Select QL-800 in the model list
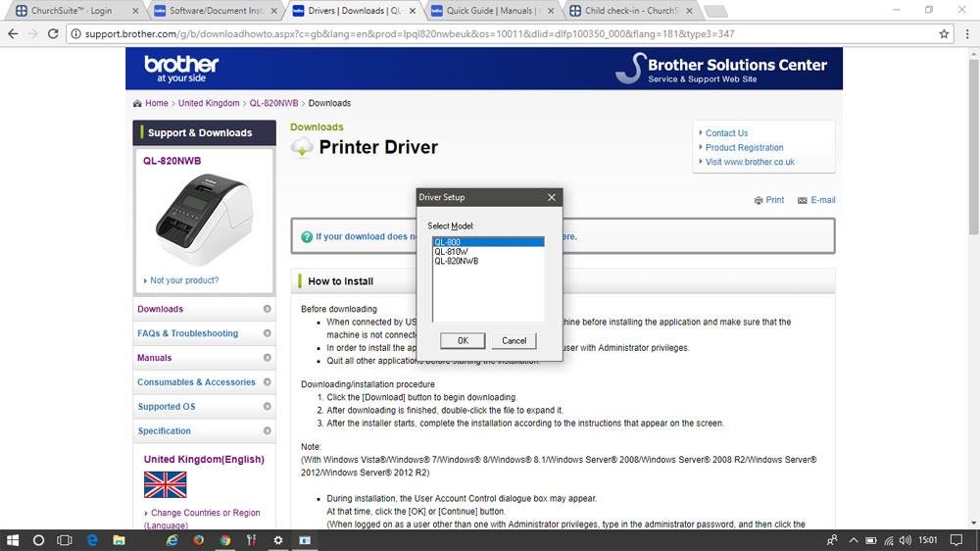Viewport: 980px width, 551px height. point(488,242)
